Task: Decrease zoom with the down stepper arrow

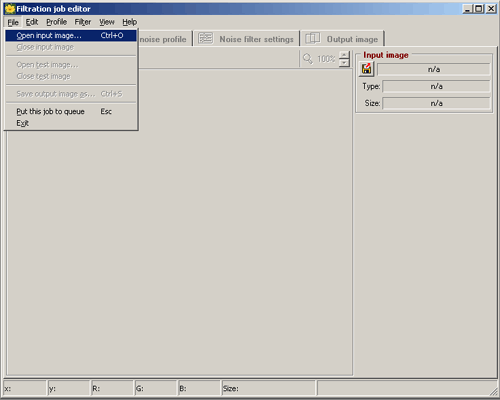Action: pos(344,63)
